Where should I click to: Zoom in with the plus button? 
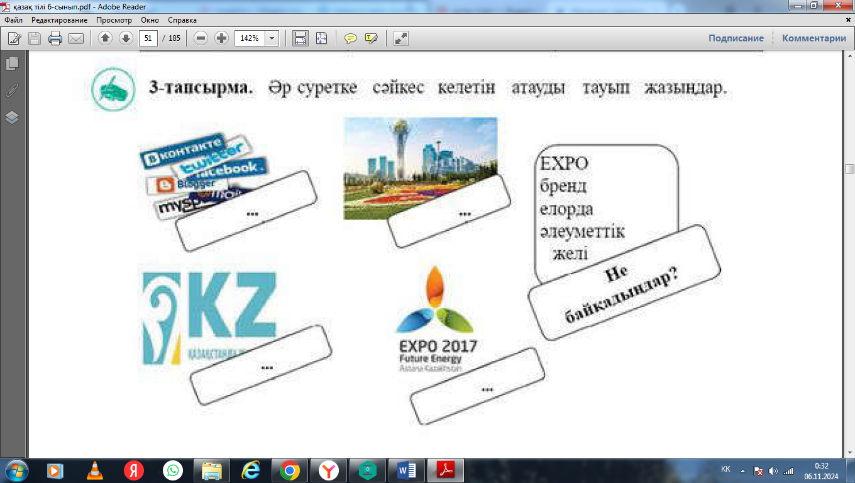(x=221, y=38)
